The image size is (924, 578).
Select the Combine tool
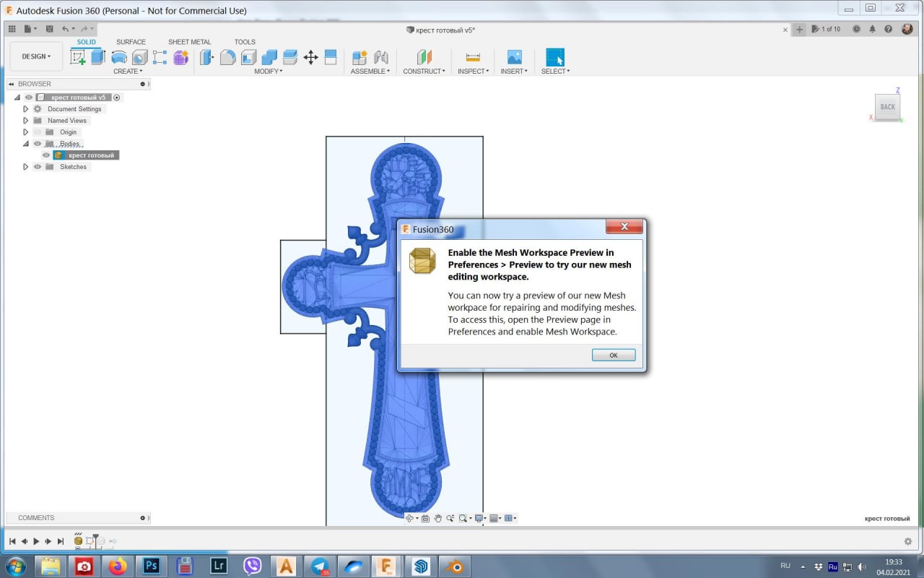[269, 57]
